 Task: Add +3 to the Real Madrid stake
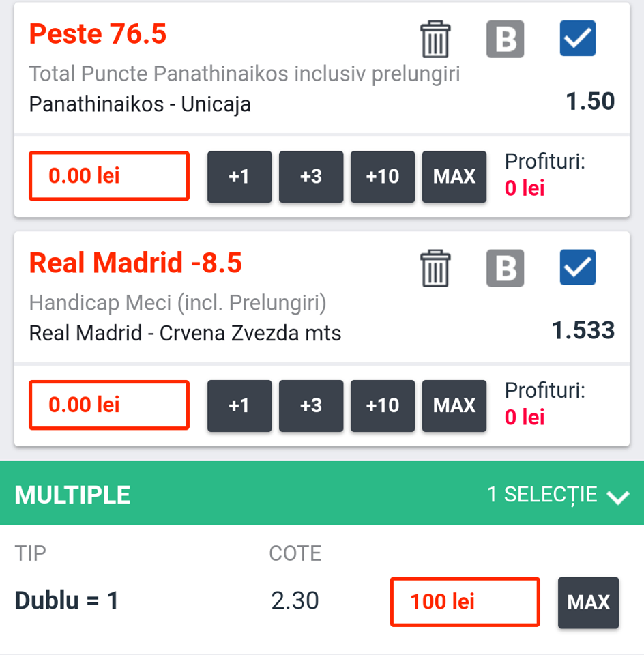click(x=311, y=406)
